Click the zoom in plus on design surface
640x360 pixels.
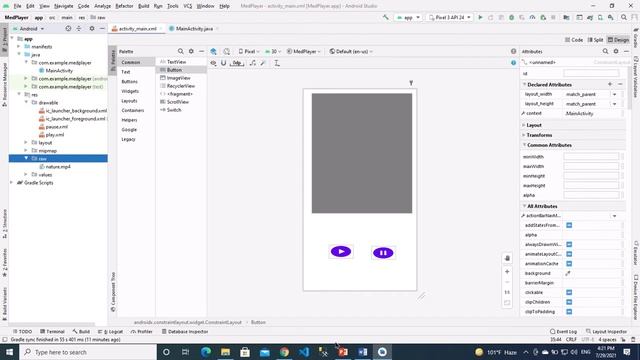pyautogui.click(x=507, y=272)
